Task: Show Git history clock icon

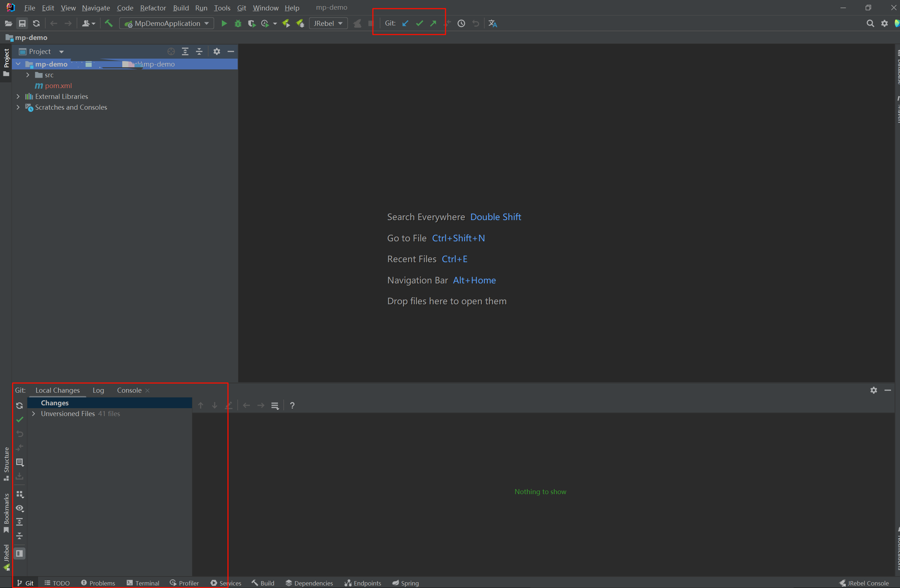Action: point(461,23)
